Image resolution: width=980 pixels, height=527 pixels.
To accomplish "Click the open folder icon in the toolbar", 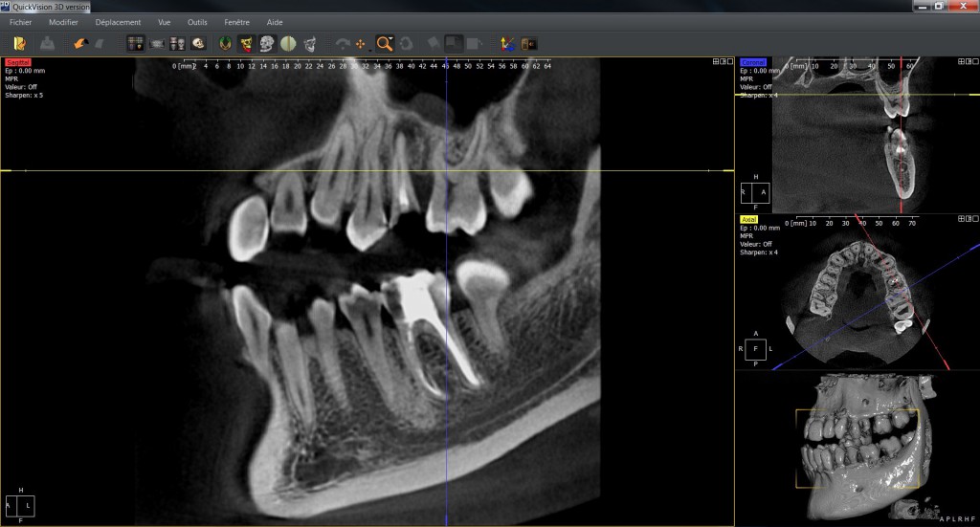I will coord(20,43).
